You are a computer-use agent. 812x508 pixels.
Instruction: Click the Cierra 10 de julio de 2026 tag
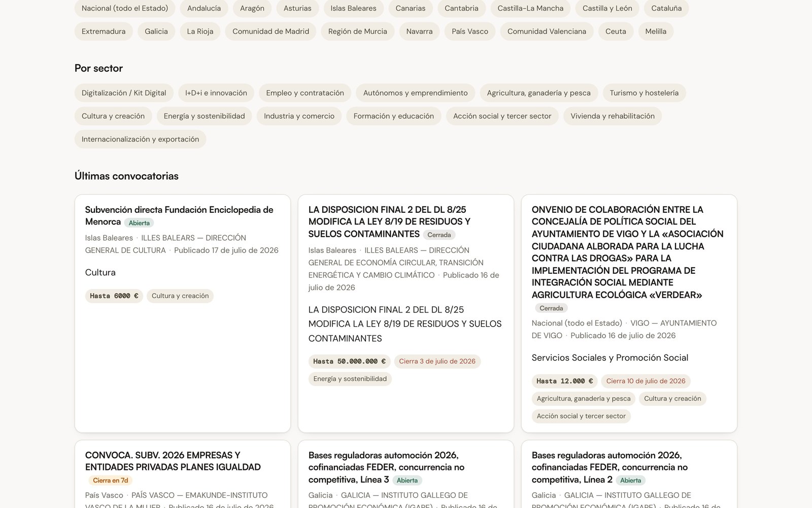[646, 382]
